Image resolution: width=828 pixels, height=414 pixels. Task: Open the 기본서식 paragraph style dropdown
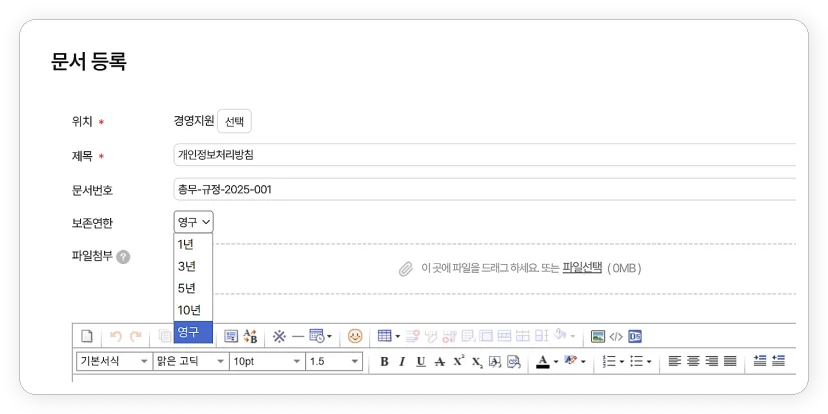click(x=114, y=362)
